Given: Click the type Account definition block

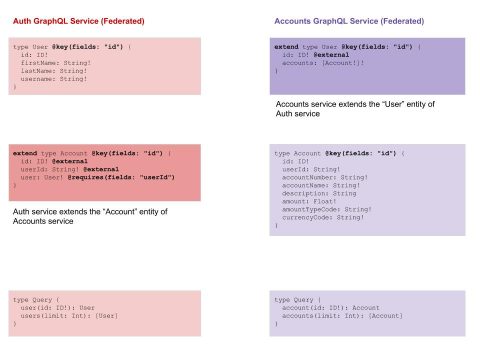Looking at the screenshot, I should [x=367, y=190].
